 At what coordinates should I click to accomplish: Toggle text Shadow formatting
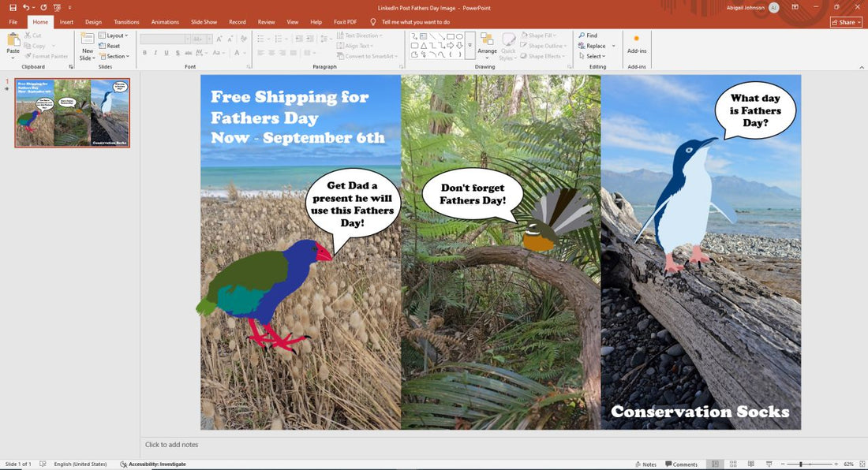tap(177, 53)
